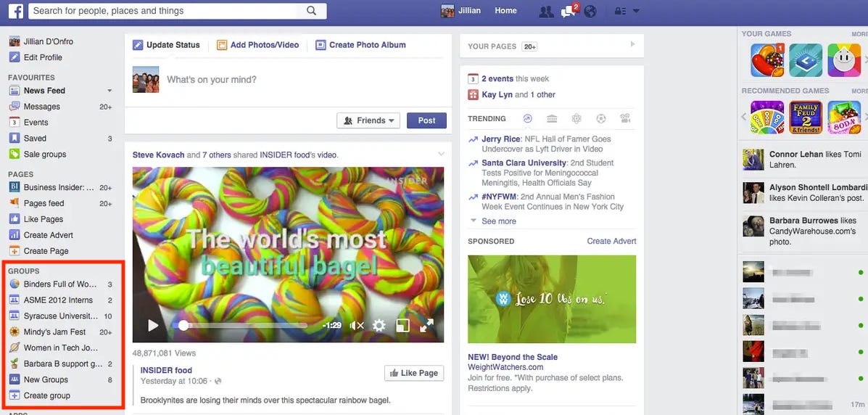This screenshot has width=868, height=415.
Task: Select trending top trends icon
Action: (x=528, y=118)
